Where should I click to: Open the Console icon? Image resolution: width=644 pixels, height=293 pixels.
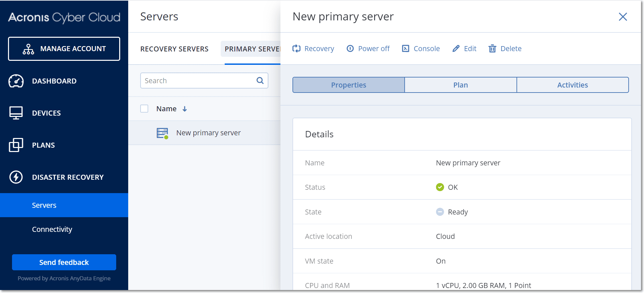click(x=406, y=49)
